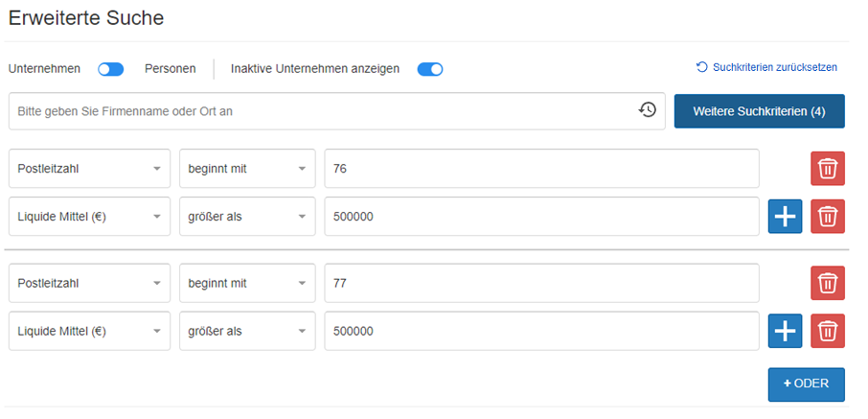Delete the second Liquide Mittel criterion row
The width and height of the screenshot is (868, 419).
pyautogui.click(x=828, y=332)
